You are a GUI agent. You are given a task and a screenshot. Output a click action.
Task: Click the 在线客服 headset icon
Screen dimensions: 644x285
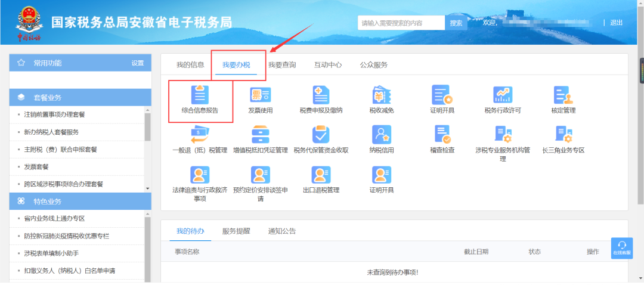tap(621, 246)
